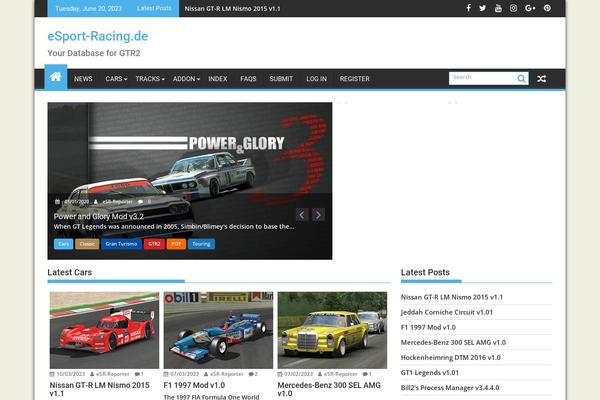This screenshot has height=400, width=600.
Task: Open sidebar post Mercedes-Benz 300 SEL AMG v1.0
Action: [453, 343]
